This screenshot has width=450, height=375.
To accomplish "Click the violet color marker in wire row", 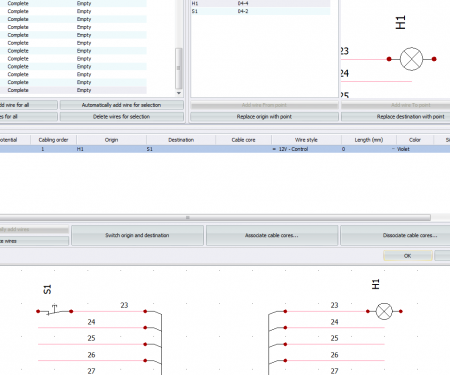I will [393, 149].
